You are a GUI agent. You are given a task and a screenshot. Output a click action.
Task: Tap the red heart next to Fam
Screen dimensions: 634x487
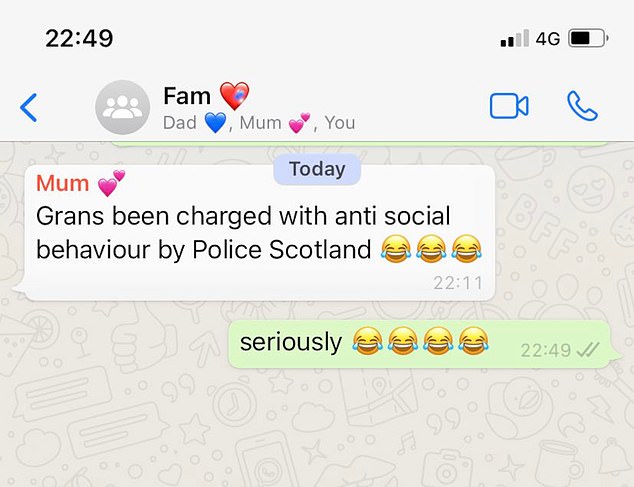(234, 96)
